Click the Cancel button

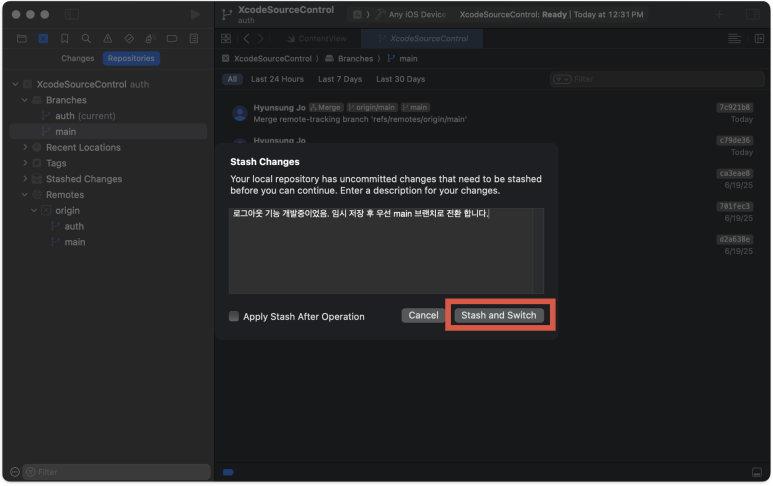pyautogui.click(x=423, y=315)
